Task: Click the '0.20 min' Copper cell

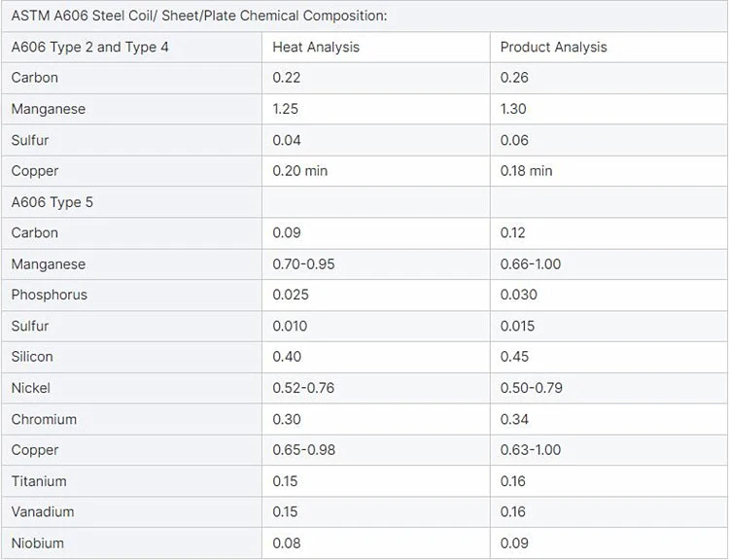Action: pyautogui.click(x=300, y=171)
